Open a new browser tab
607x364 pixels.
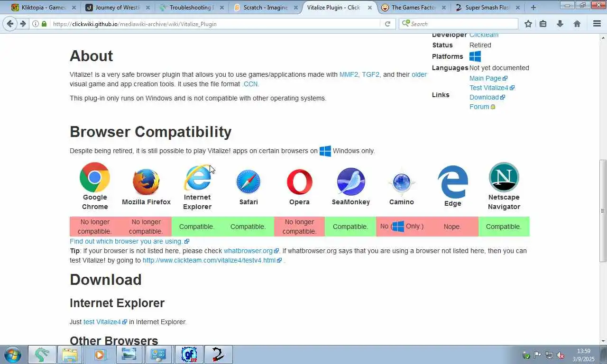(533, 8)
